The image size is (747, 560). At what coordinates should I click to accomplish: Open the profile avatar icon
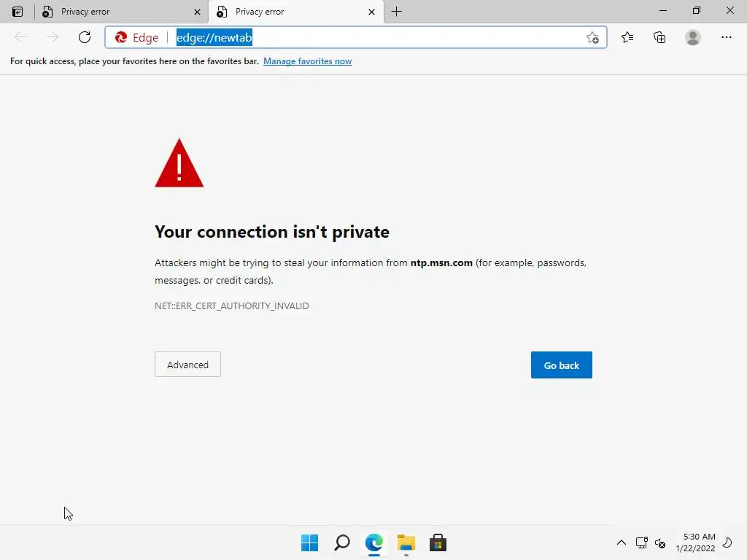click(693, 37)
